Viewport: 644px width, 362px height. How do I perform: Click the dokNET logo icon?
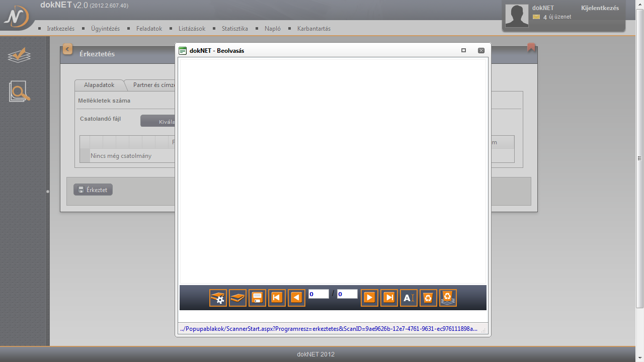tap(16, 17)
